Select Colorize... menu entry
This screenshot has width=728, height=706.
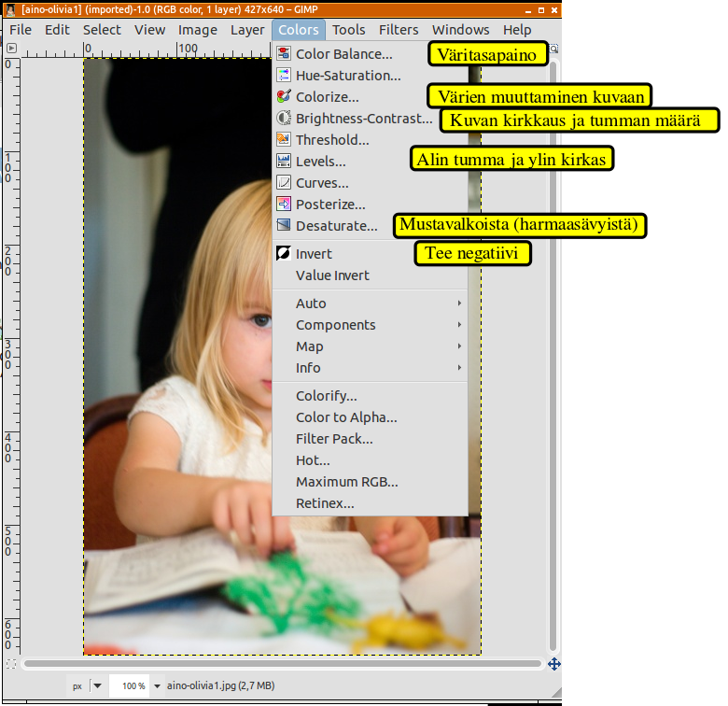(x=370, y=96)
